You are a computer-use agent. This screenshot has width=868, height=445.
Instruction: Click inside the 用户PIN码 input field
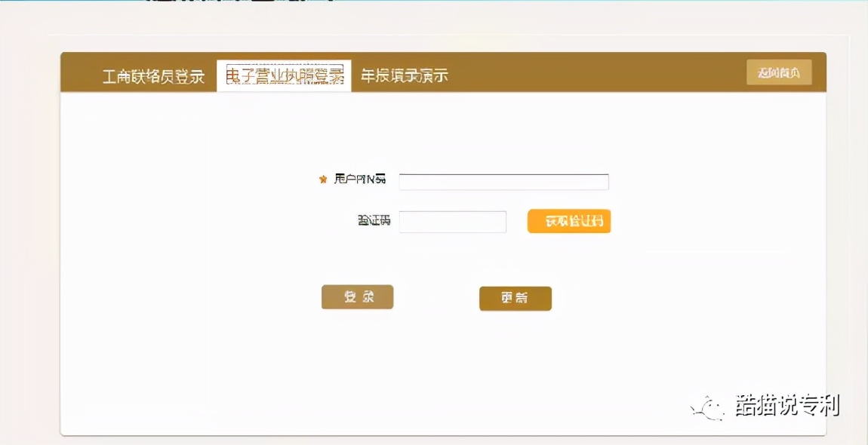503,181
